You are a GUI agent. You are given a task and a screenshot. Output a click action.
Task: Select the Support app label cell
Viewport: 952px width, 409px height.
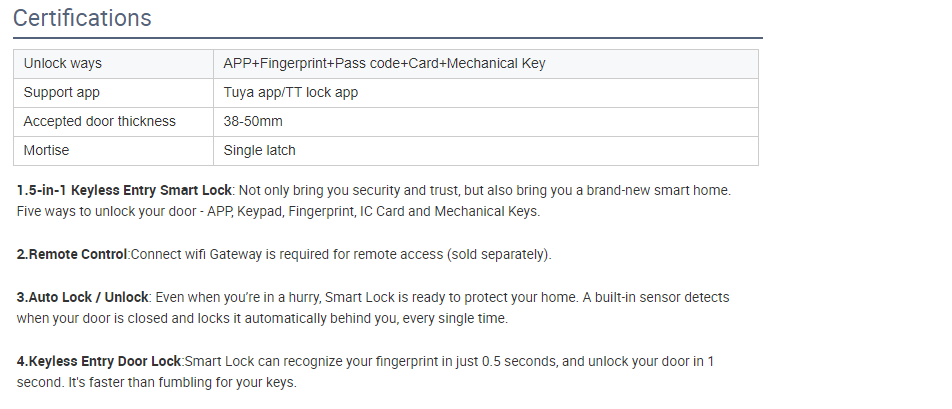click(114, 93)
